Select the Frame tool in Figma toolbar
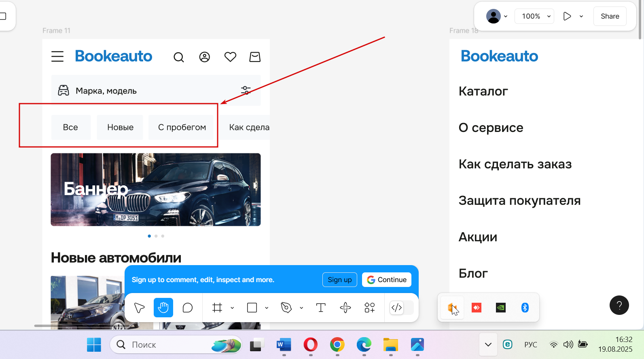 tap(217, 308)
